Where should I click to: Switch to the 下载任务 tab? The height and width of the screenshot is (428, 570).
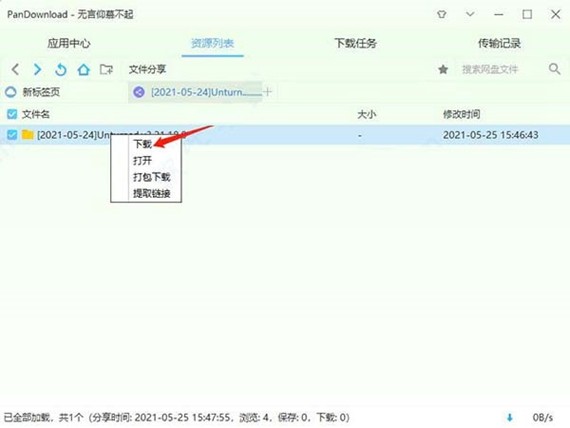(355, 43)
